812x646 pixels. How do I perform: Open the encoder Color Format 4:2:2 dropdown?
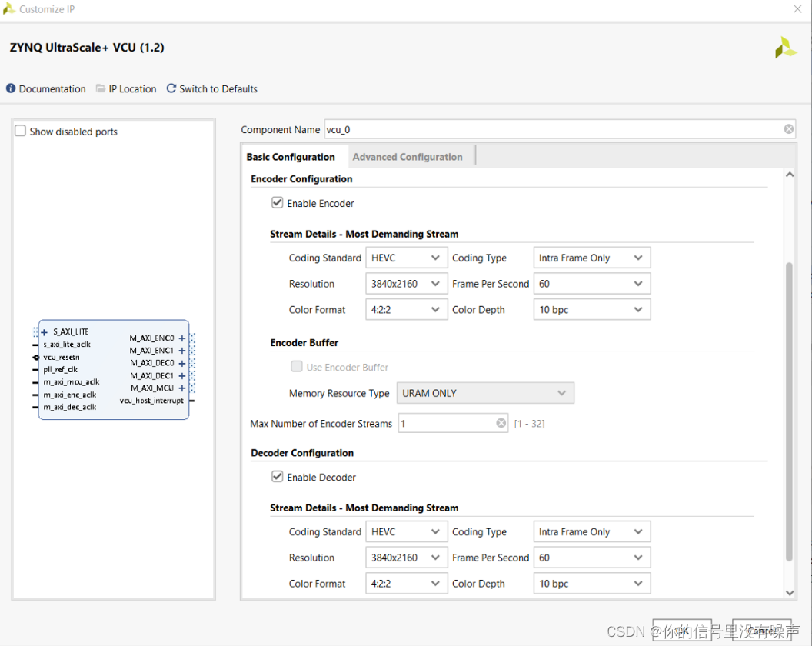click(x=407, y=309)
